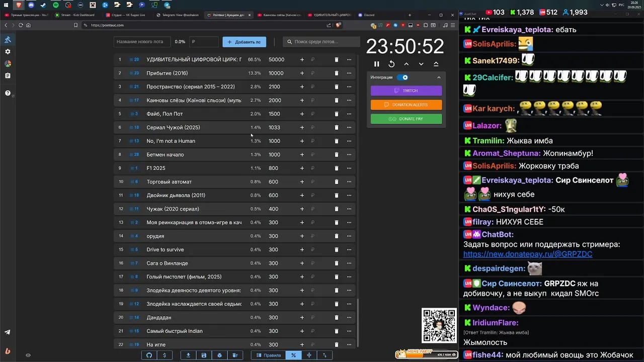Focus the Название нового лота field
Screen dimensions: 644x362
[x=143, y=42]
